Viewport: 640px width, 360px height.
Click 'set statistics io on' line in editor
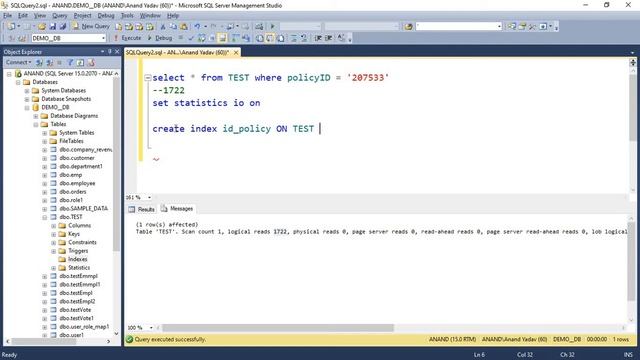[206, 103]
